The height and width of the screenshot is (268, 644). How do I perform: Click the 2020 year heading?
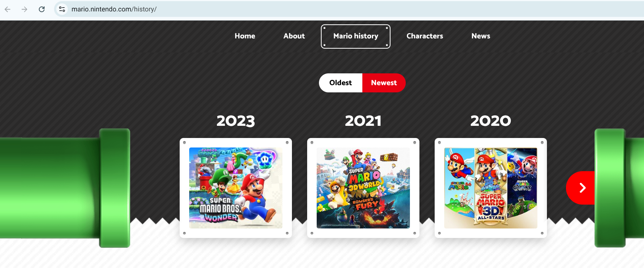click(x=491, y=121)
